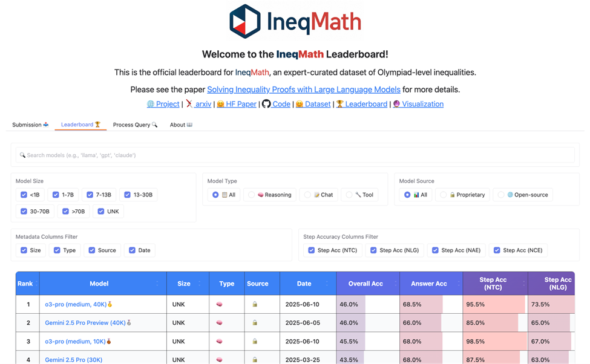Uncheck Step Acc (NAE) column filter
The image size is (590, 364).
[x=435, y=250]
